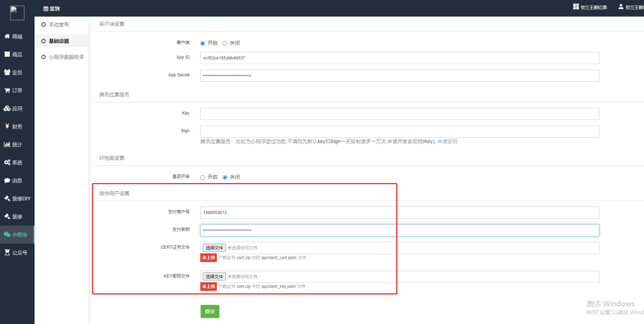Click the 商城 home icon in sidebar

point(7,37)
